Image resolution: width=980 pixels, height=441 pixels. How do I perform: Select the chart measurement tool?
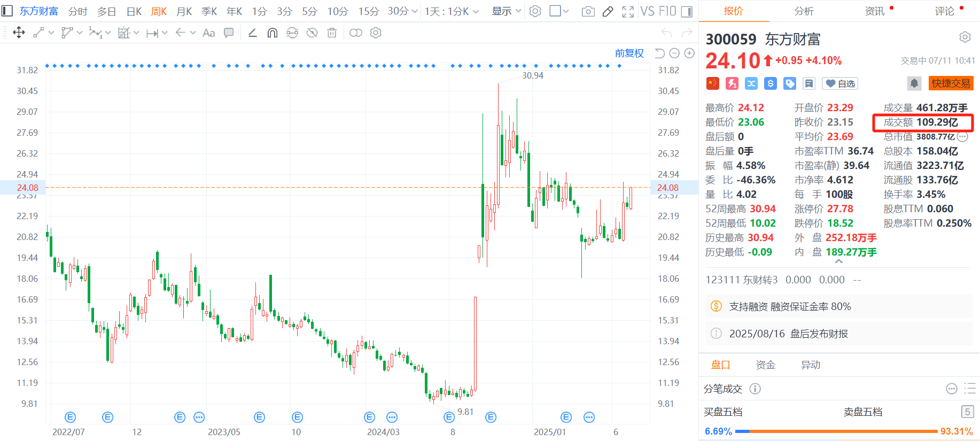click(124, 33)
